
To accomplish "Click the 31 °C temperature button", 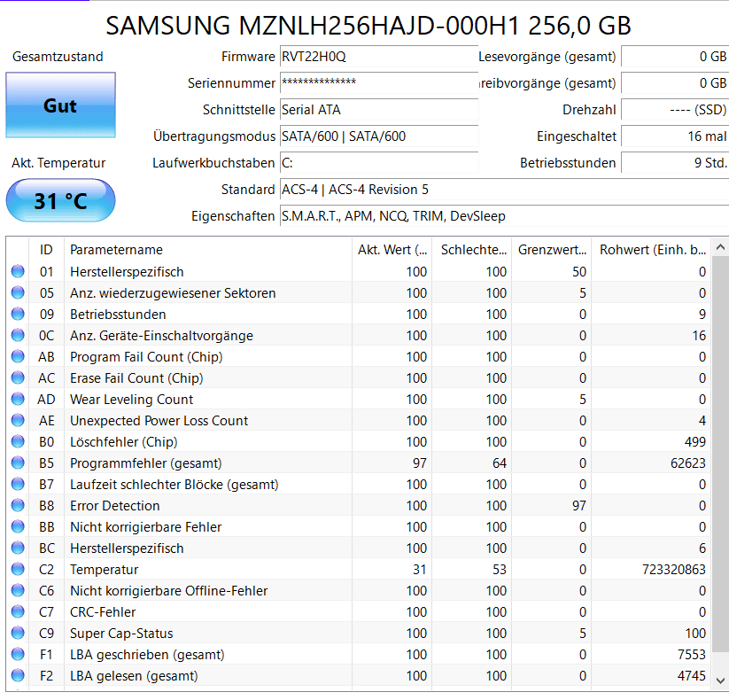I will point(60,200).
